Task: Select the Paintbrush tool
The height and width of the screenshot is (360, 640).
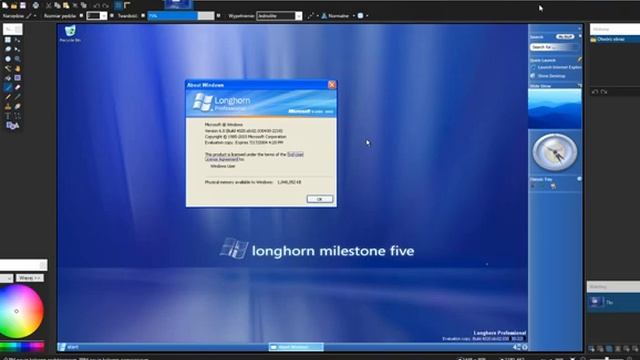Action: point(8,87)
